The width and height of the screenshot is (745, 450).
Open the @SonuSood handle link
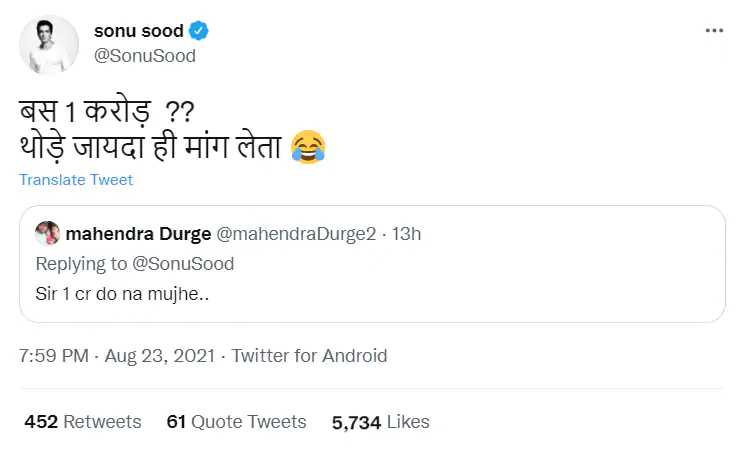click(145, 56)
